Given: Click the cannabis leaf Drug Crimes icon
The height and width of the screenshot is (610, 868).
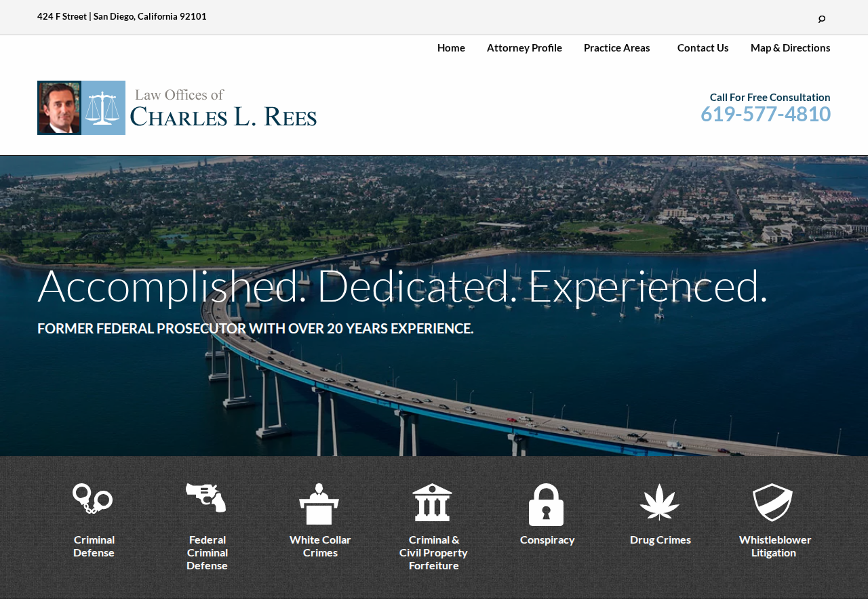Looking at the screenshot, I should pyautogui.click(x=660, y=502).
